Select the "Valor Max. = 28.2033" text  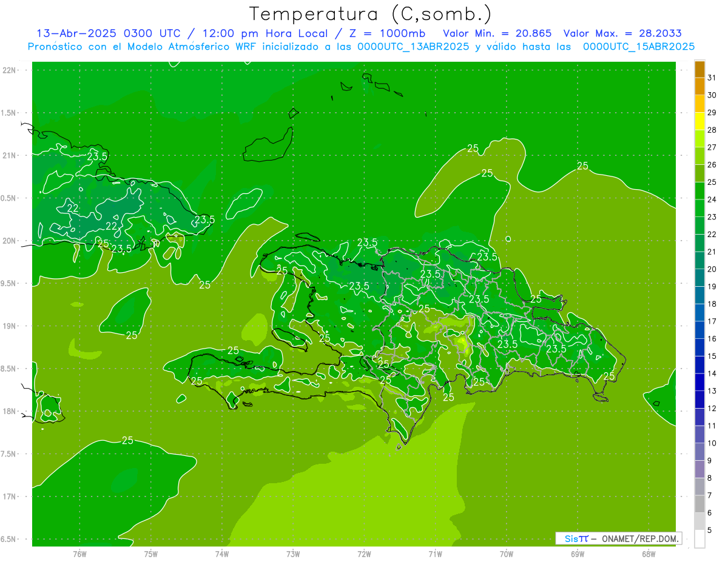[x=622, y=33]
